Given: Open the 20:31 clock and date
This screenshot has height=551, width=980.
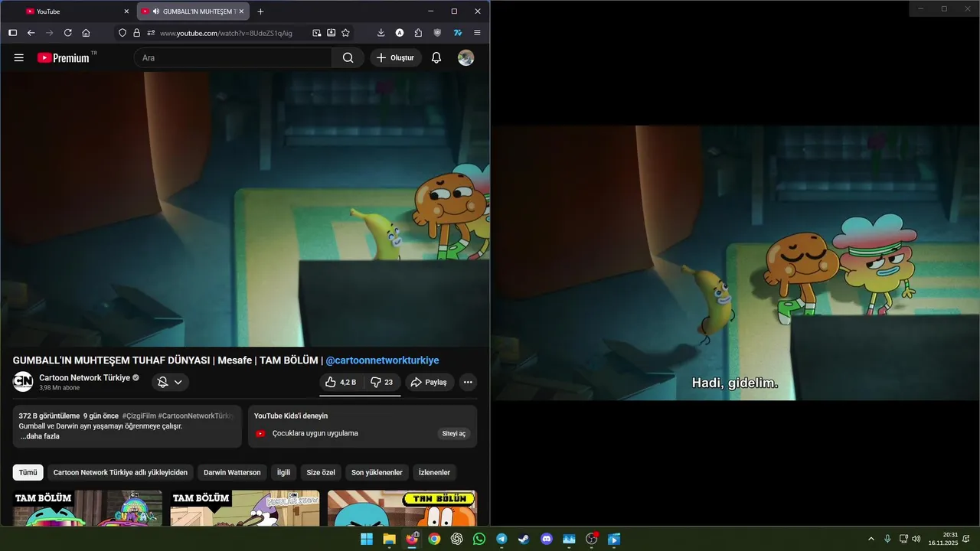Looking at the screenshot, I should point(943,539).
